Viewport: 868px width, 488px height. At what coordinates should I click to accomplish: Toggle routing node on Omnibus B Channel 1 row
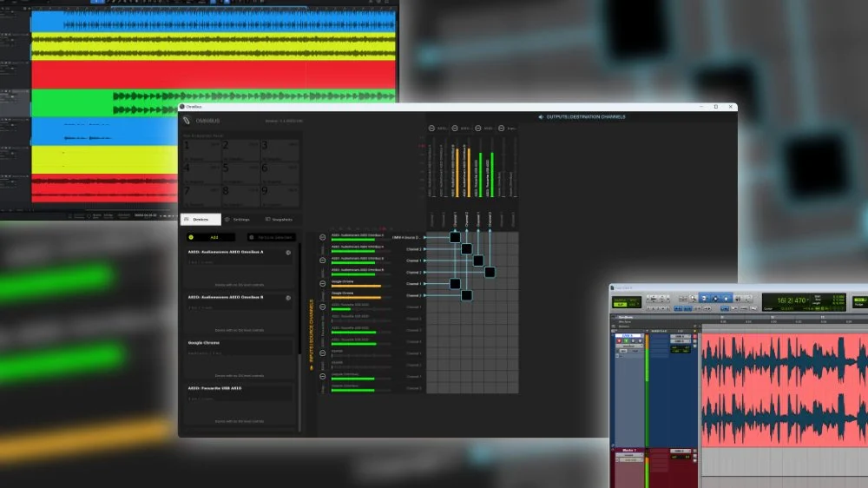click(x=478, y=260)
